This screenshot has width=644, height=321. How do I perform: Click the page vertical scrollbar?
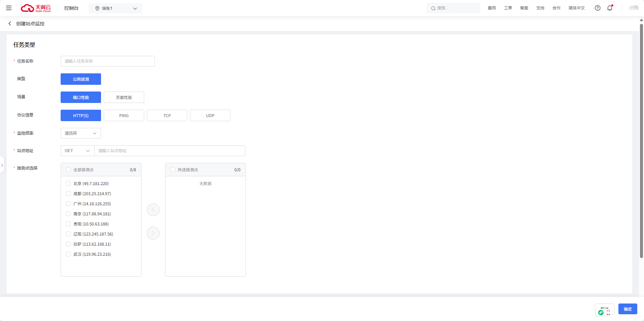point(642,141)
